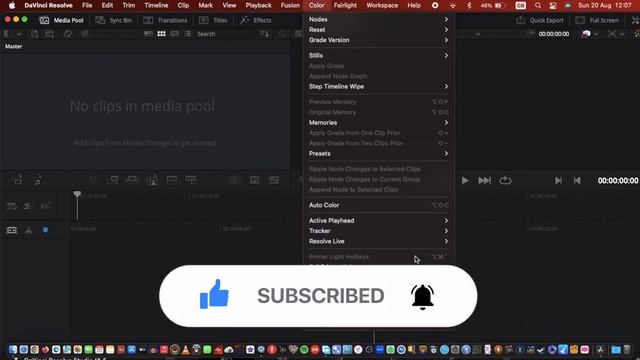
Task: Expand the Step Timeline Wipe submenu
Action: click(x=378, y=87)
